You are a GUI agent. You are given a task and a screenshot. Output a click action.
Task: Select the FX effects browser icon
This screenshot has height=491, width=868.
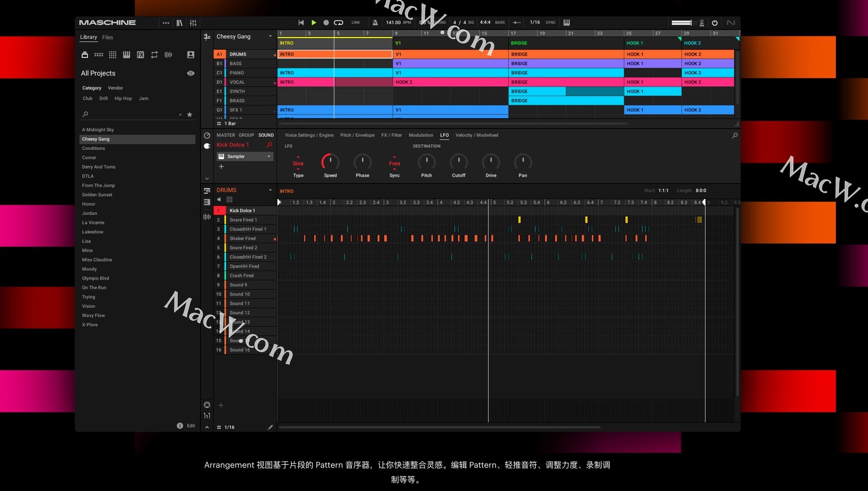coord(141,55)
